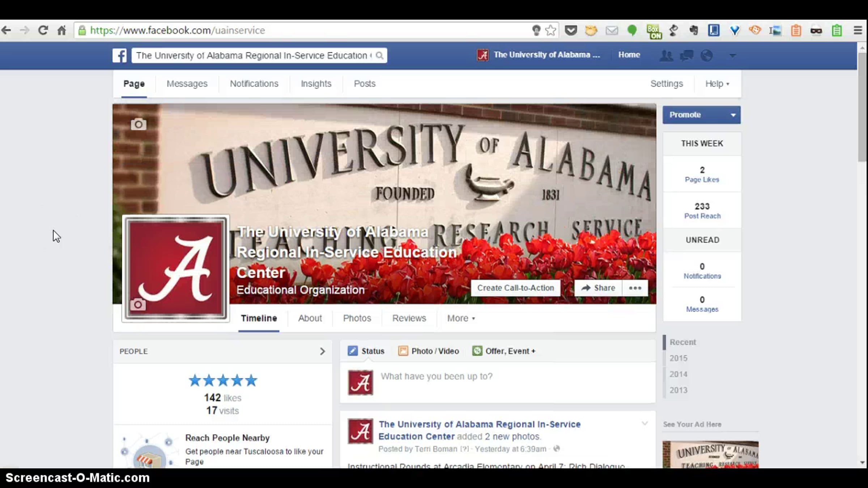Open Facebook messages chat icon

686,55
